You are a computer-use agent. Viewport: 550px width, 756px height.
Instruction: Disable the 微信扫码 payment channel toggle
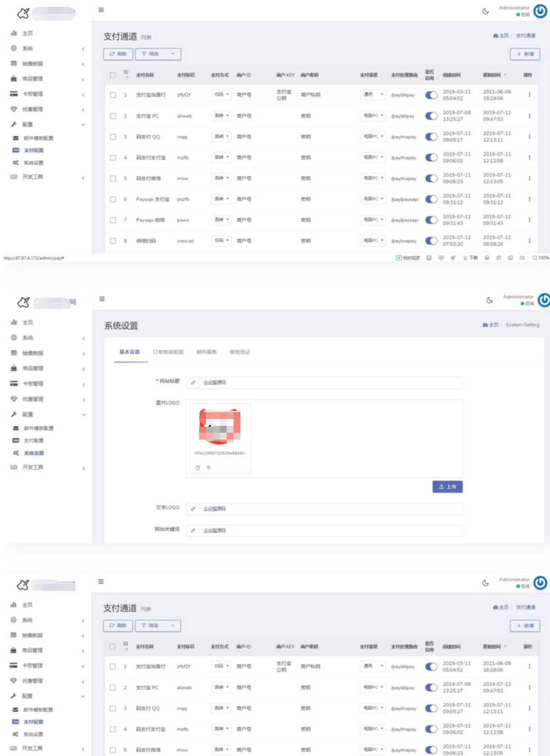pos(431,241)
